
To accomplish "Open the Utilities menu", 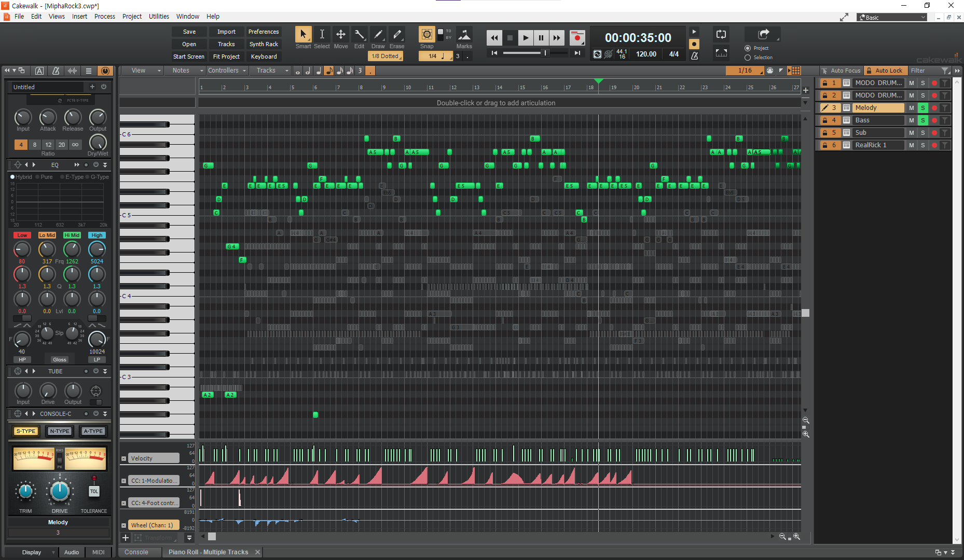I will [159, 17].
